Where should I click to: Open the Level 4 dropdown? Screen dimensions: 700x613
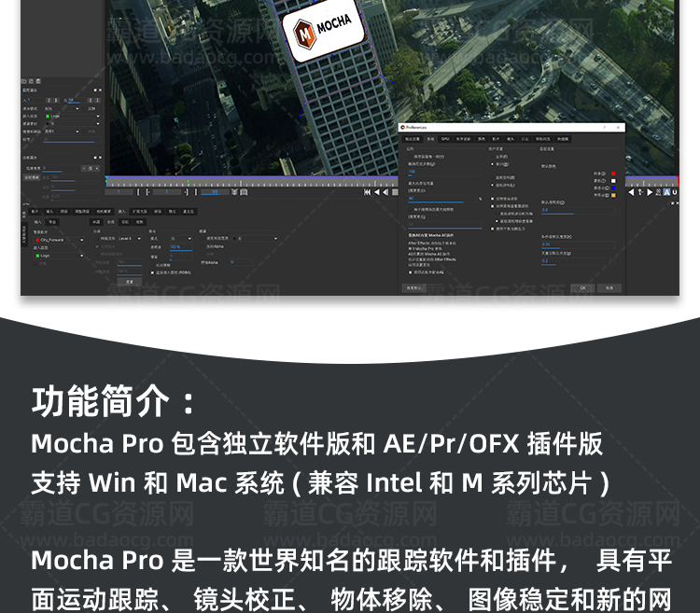(130, 239)
